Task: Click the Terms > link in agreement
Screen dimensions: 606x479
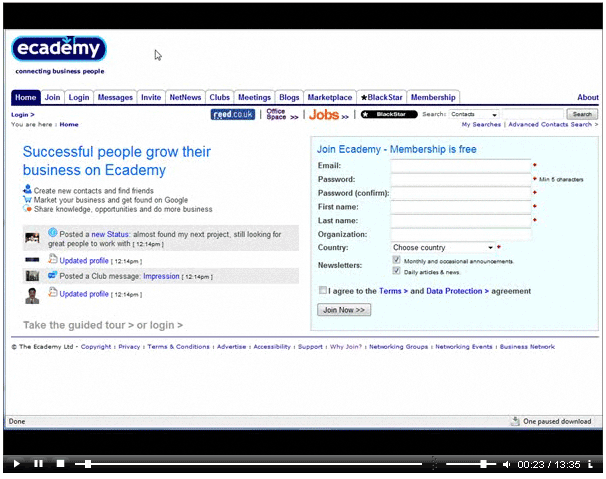Action: pyautogui.click(x=393, y=291)
